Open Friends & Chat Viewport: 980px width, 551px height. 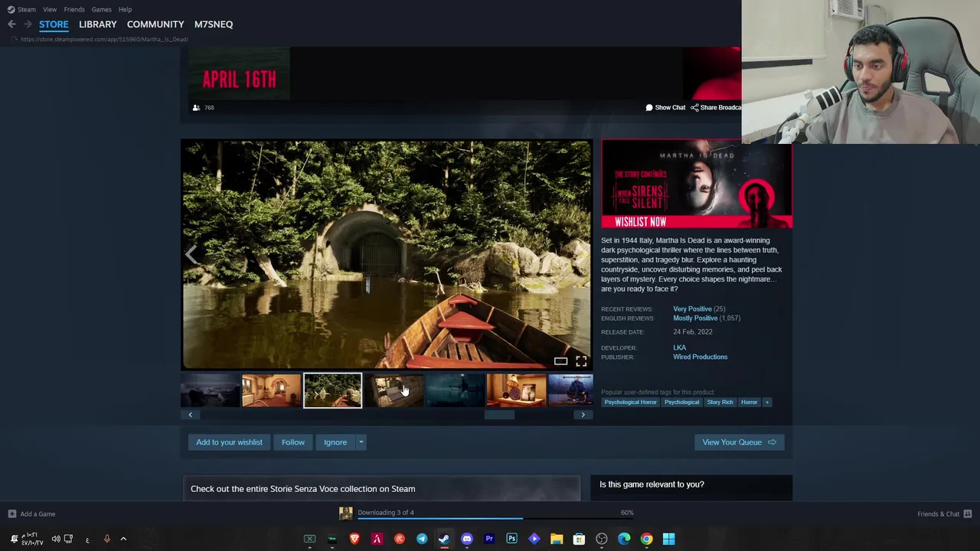coord(944,514)
